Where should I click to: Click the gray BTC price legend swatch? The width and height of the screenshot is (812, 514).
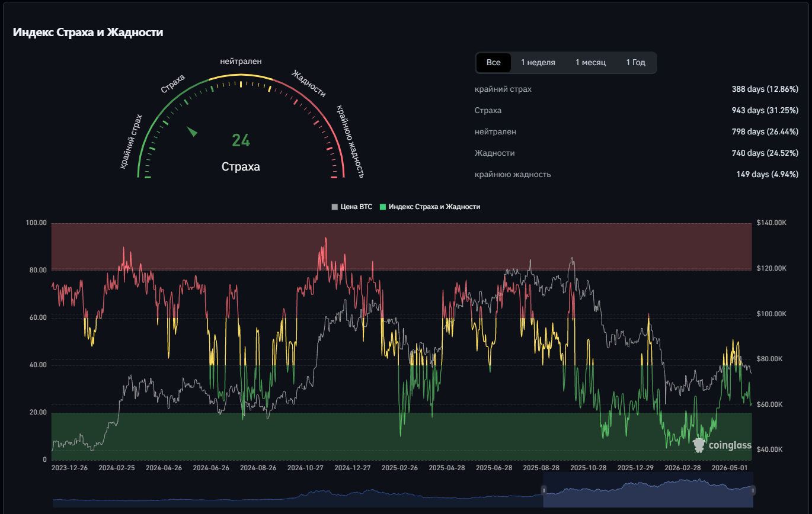pos(335,207)
